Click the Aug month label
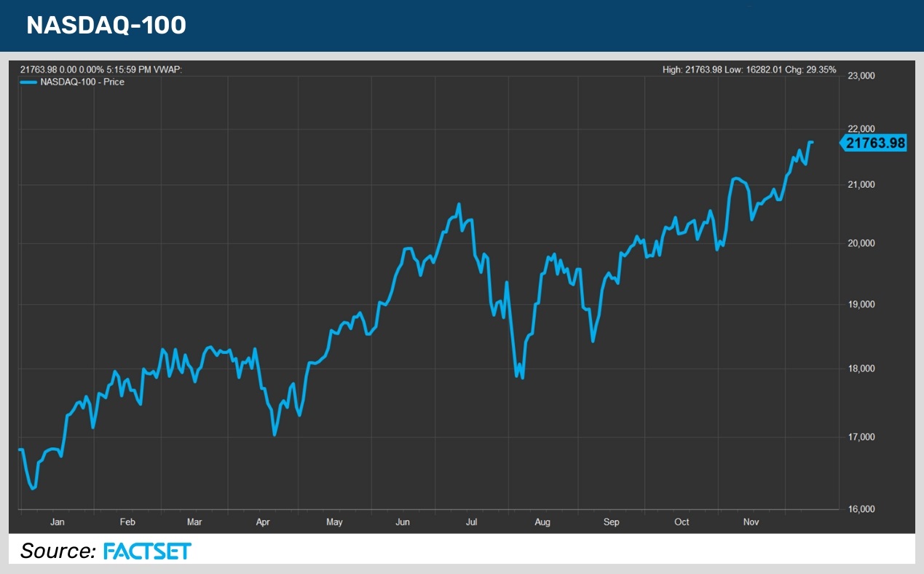The height and width of the screenshot is (574, 924). [x=542, y=522]
